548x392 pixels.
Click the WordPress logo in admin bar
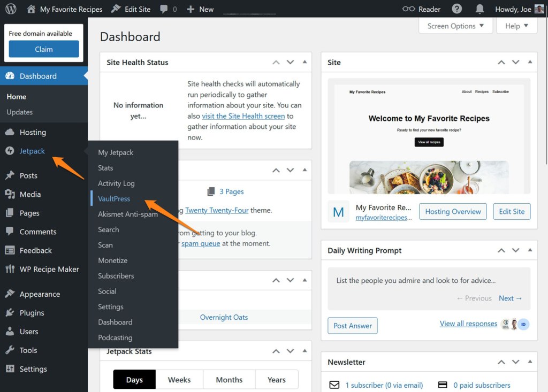point(11,9)
